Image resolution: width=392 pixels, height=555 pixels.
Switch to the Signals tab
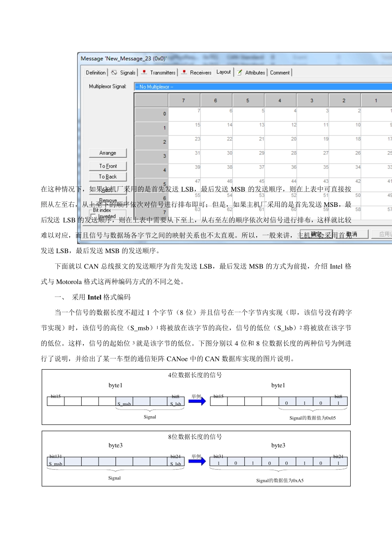tap(123, 73)
